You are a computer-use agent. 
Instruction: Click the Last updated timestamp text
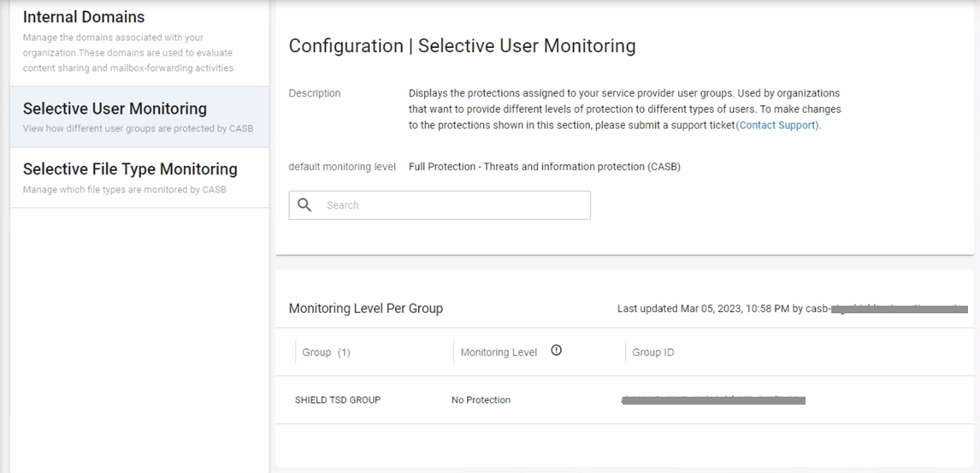710,308
